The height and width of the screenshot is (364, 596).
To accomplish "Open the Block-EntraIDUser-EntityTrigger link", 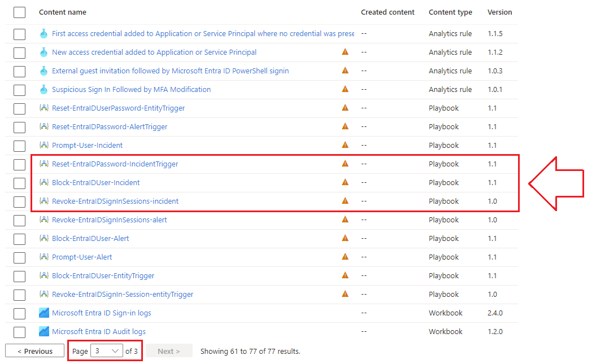I will [103, 276].
